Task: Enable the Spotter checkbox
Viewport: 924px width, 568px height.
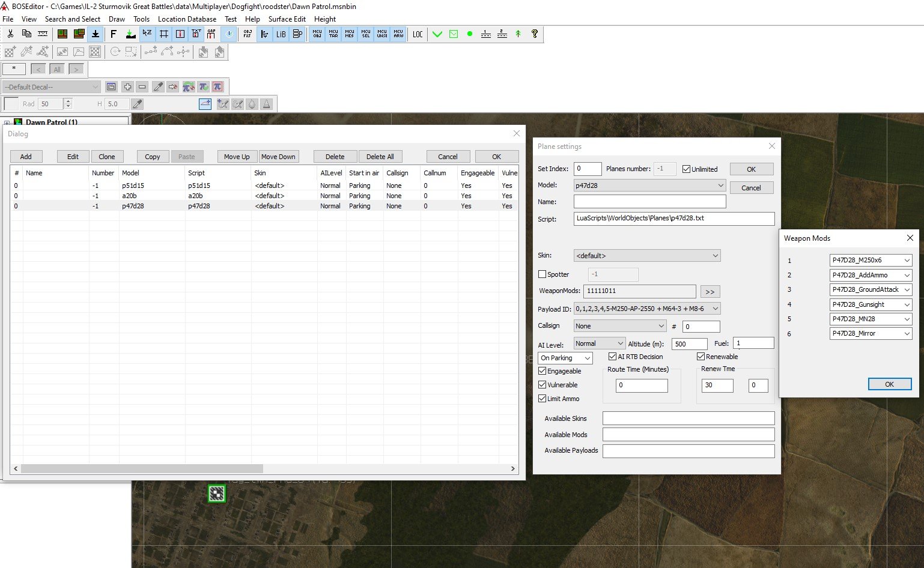Action: pos(543,274)
